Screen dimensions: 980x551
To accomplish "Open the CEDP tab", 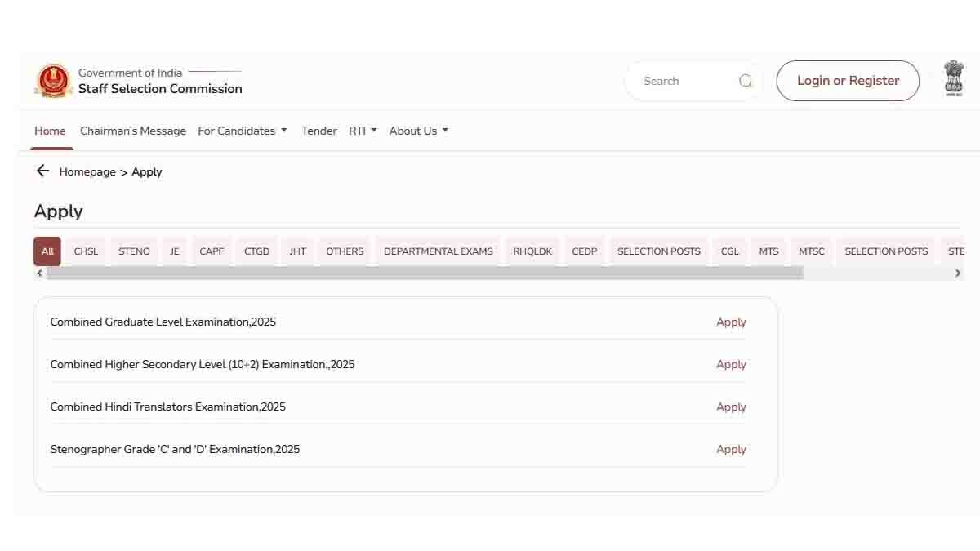I will coord(585,251).
